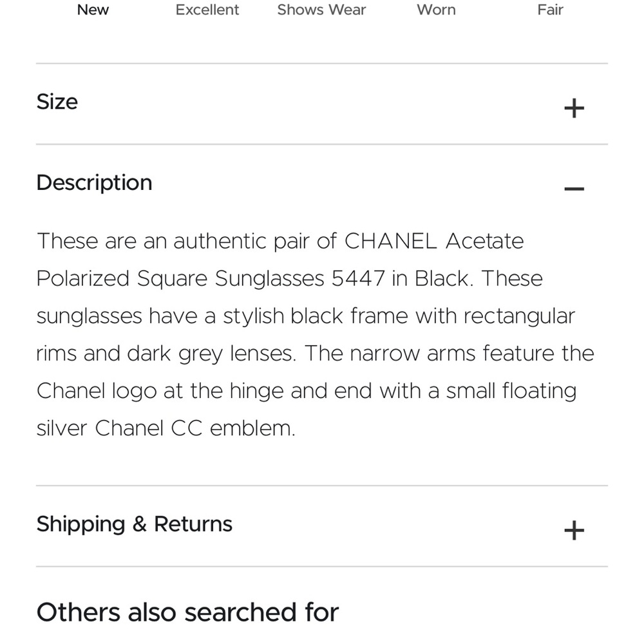Switch to the Fair condition tab
644x644 pixels.
point(549,10)
